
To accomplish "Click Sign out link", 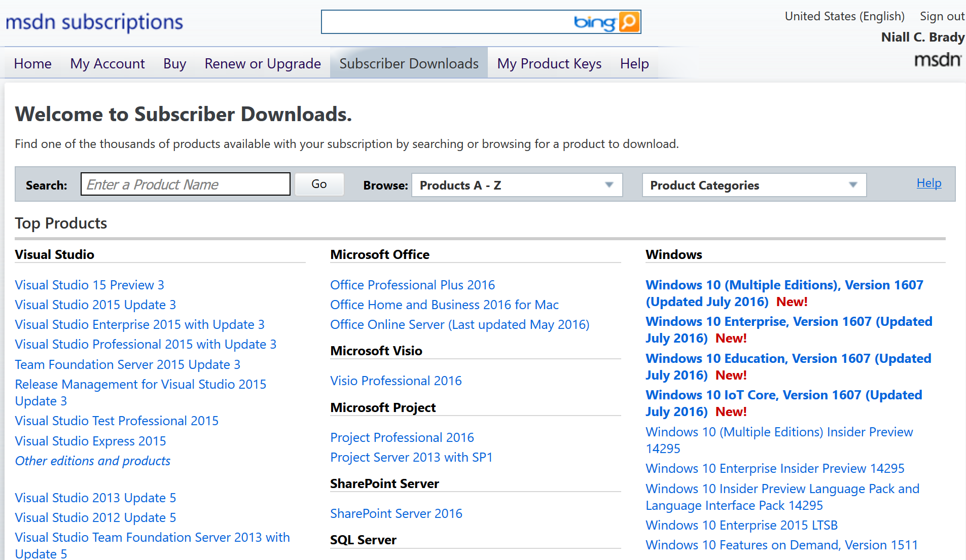I will point(942,16).
